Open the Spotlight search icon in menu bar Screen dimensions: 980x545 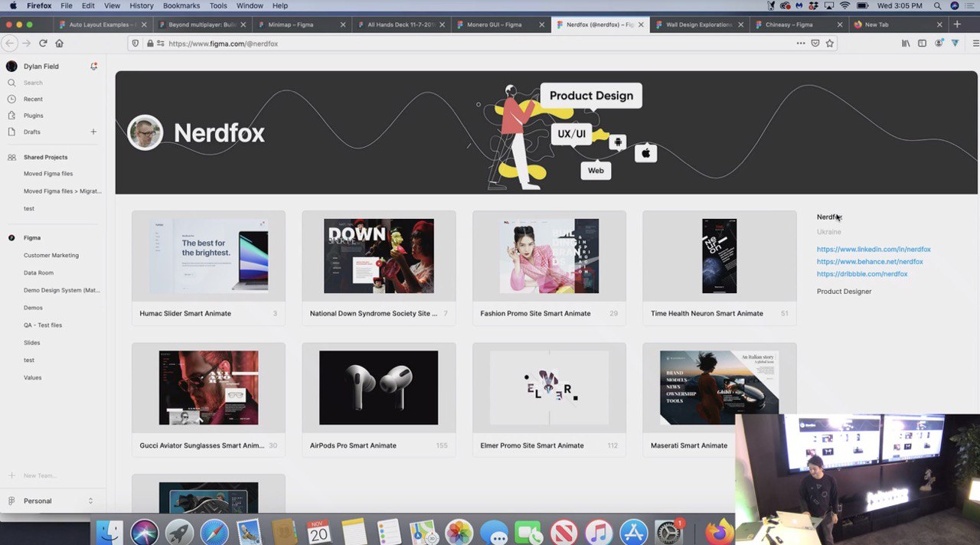[x=937, y=5]
